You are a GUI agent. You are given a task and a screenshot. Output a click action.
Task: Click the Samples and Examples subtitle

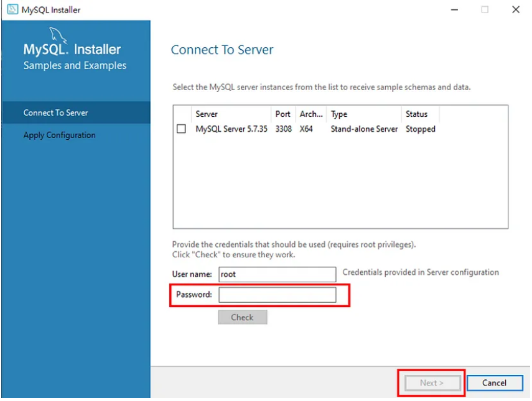pos(75,65)
